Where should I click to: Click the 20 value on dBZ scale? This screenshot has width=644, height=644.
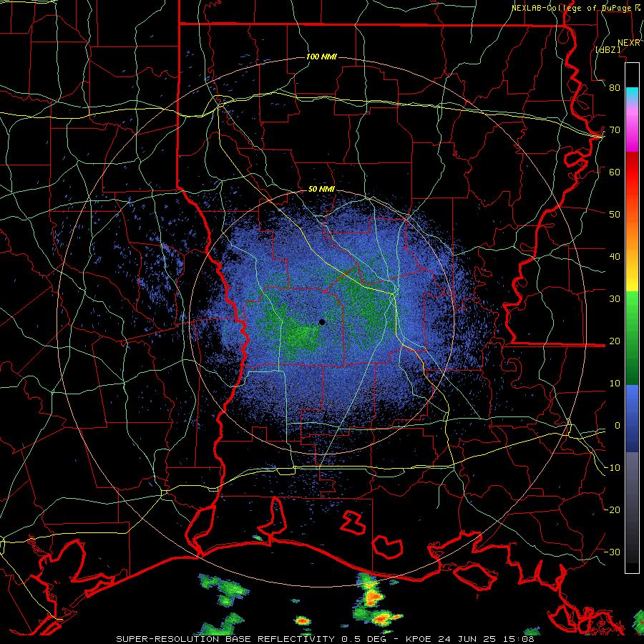point(615,341)
